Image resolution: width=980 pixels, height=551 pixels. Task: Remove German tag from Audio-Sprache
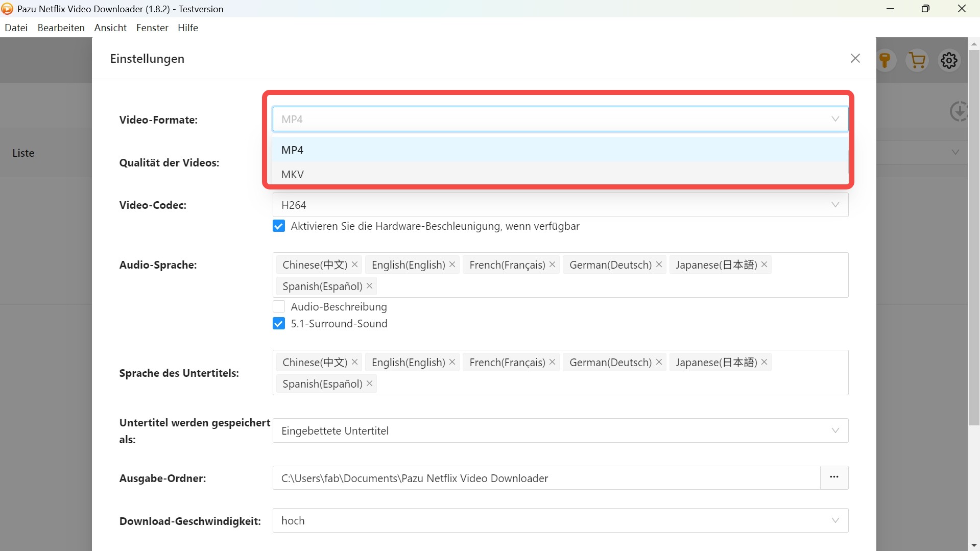click(x=659, y=265)
